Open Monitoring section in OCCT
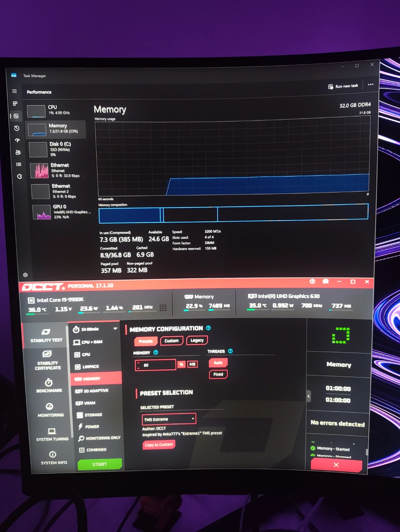The image size is (400, 532). pos(50,410)
